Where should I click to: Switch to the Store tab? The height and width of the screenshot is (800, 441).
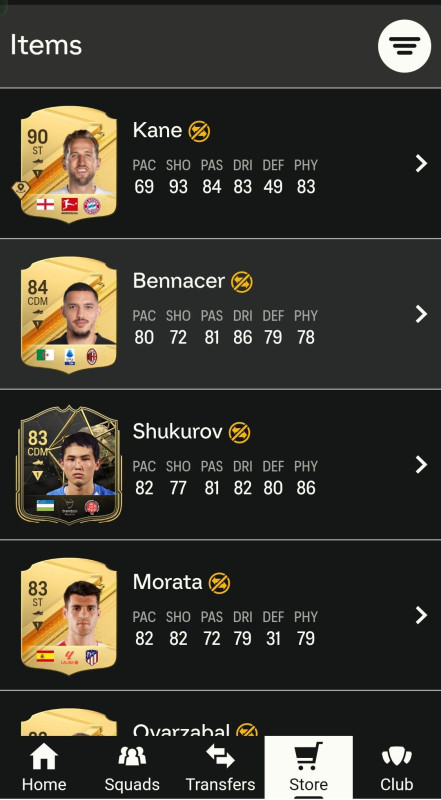[308, 767]
